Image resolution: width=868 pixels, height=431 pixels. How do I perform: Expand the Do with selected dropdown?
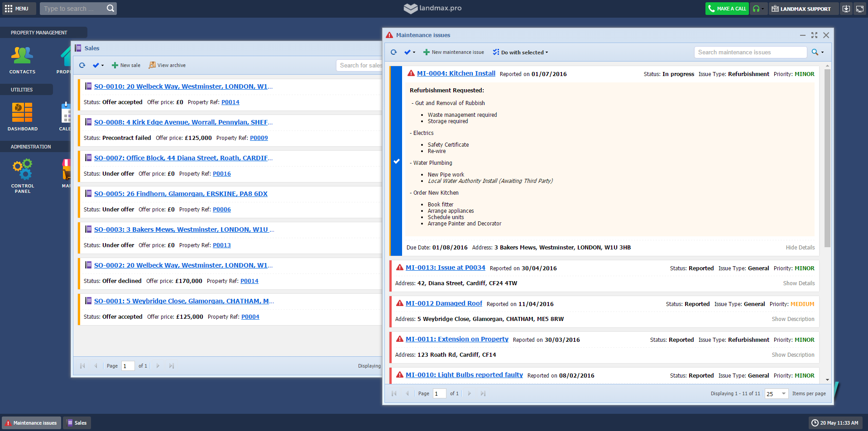521,53
